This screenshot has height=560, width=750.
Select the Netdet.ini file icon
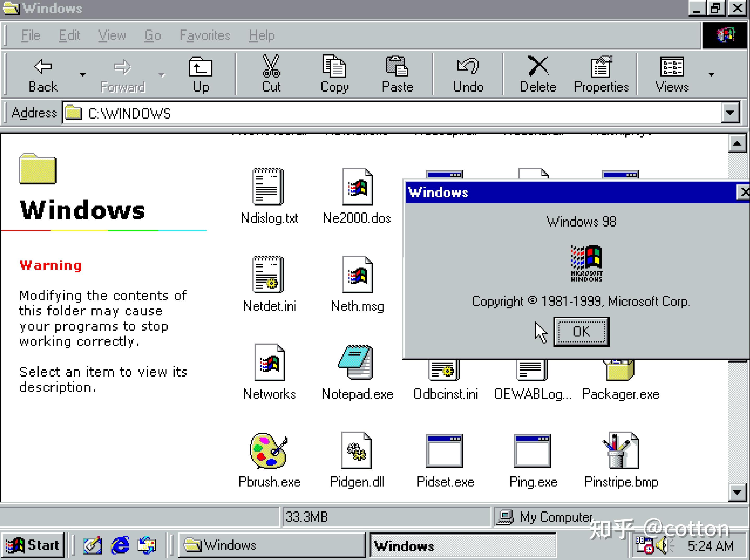pos(268,274)
